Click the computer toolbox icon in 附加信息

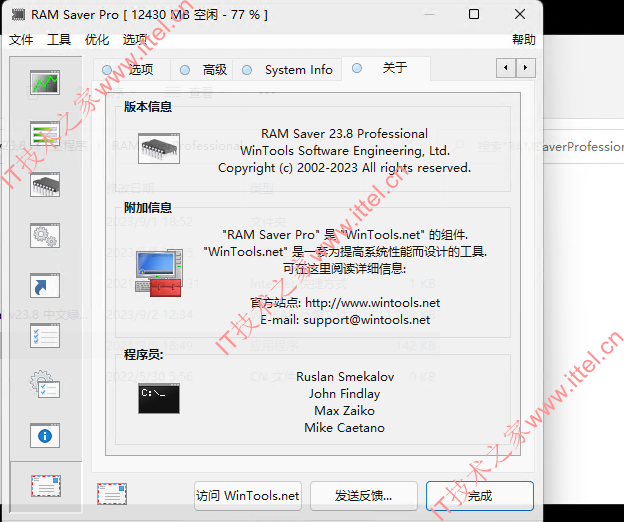159,274
